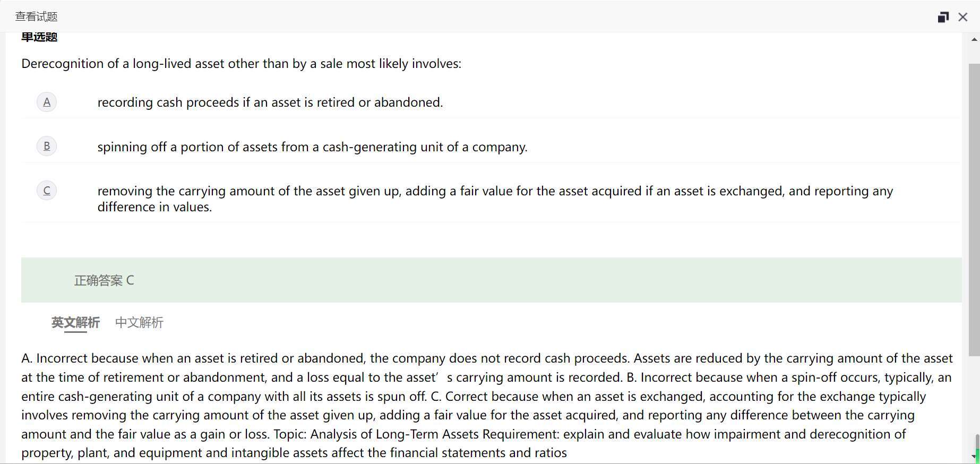
Task: Select answer option B circle
Action: 47,146
